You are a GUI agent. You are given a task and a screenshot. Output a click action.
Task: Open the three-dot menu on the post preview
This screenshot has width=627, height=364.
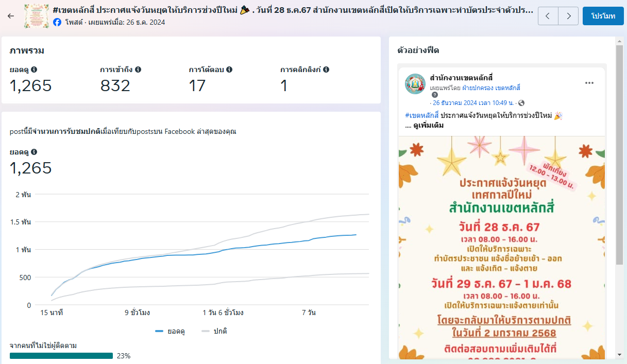coord(589,83)
